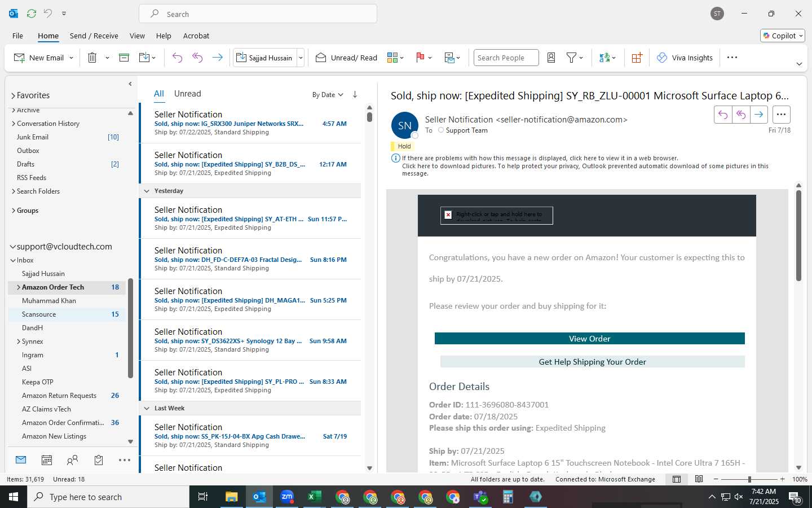Screen dimensions: 812x508
Task: Show only Unread messages
Action: [x=187, y=94]
